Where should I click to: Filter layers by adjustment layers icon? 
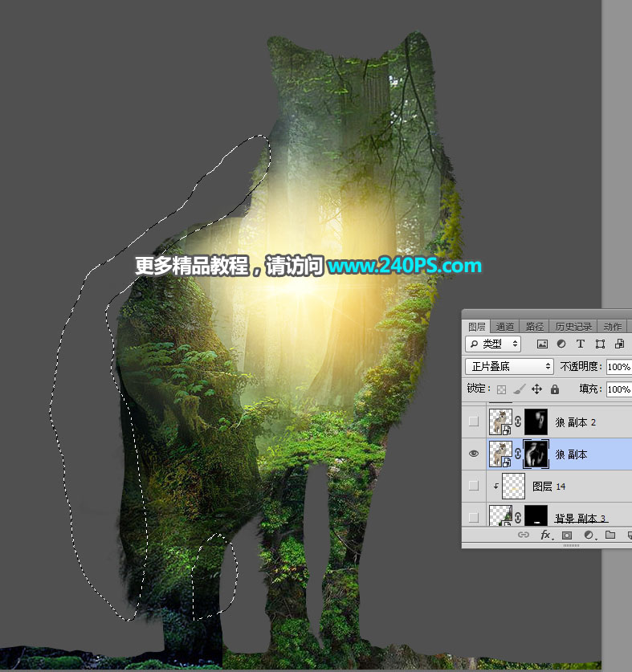coord(561,344)
